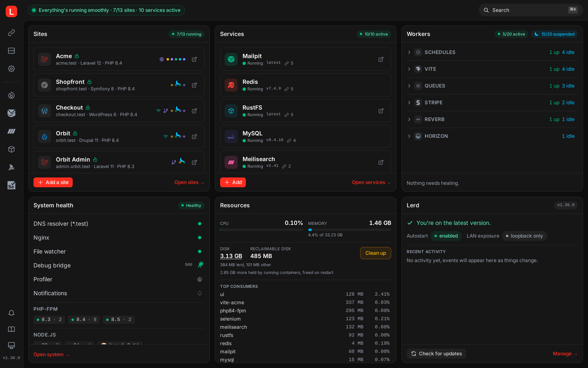Image resolution: width=588 pixels, height=368 pixels.
Task: Click the 7/13 running badge
Action: click(186, 34)
